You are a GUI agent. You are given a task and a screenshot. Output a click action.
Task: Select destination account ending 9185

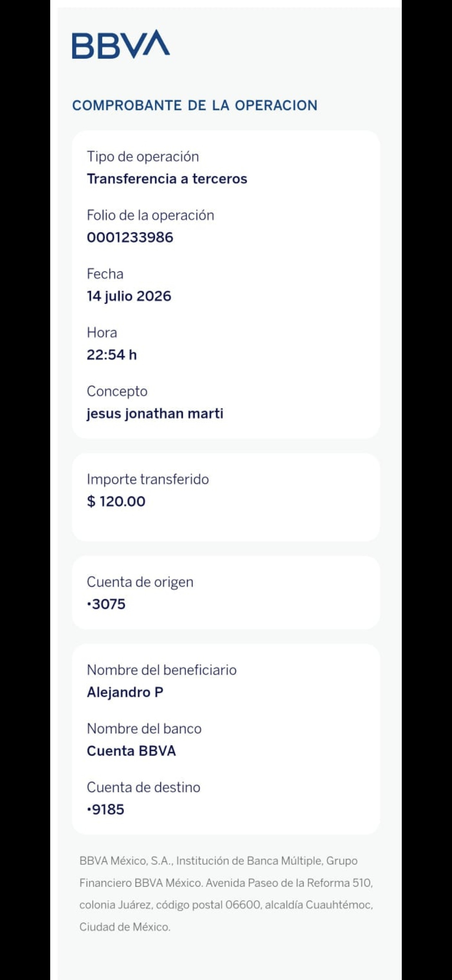pos(105,809)
